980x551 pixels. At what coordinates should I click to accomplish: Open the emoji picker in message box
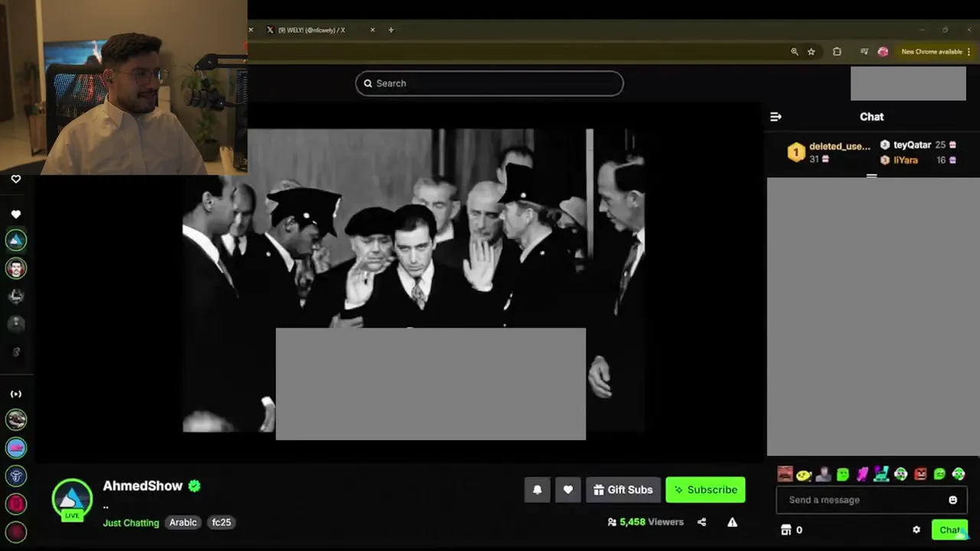pos(953,500)
